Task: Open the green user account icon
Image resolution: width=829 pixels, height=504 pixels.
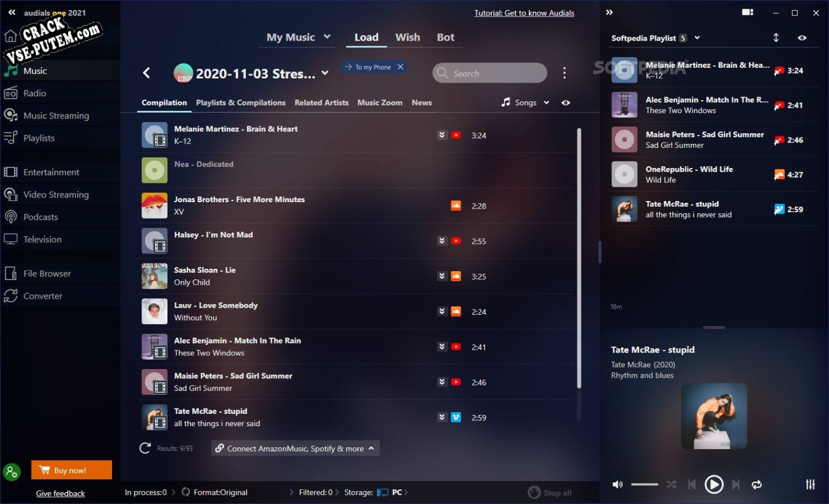Action: pos(12,472)
